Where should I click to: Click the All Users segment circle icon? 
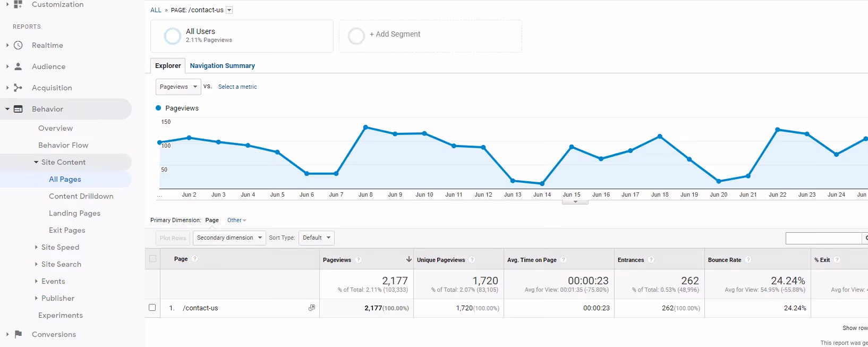coord(172,36)
